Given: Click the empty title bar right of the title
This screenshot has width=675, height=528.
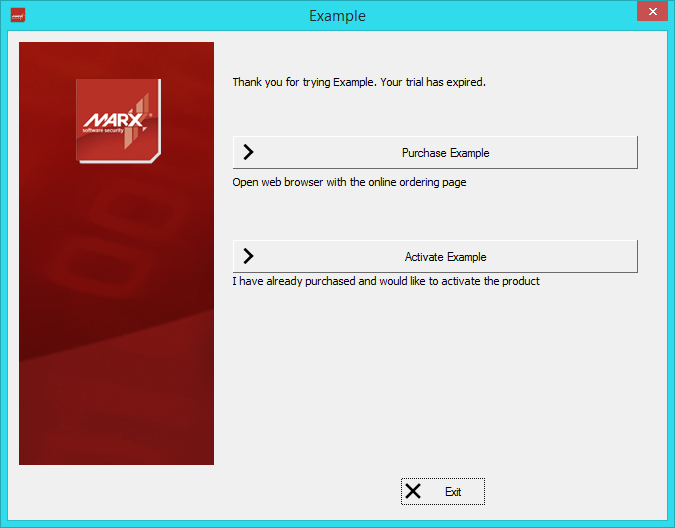Looking at the screenshot, I should tap(500, 16).
